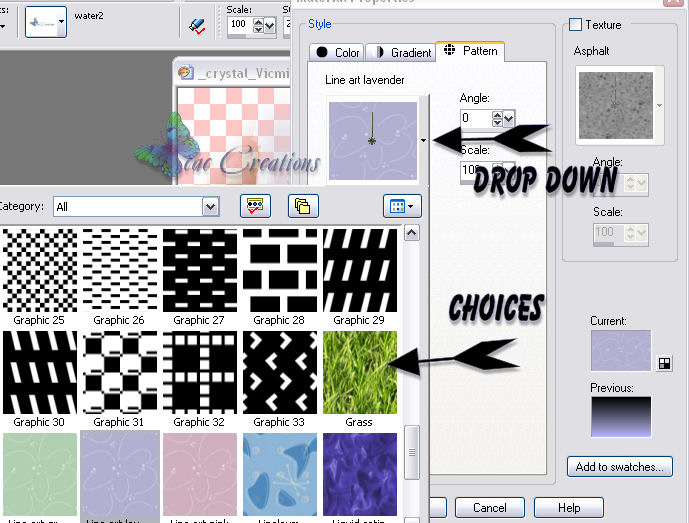Screen dimensions: 689x523
Task: Click the Scale field in the top toolbar
Action: click(x=240, y=25)
